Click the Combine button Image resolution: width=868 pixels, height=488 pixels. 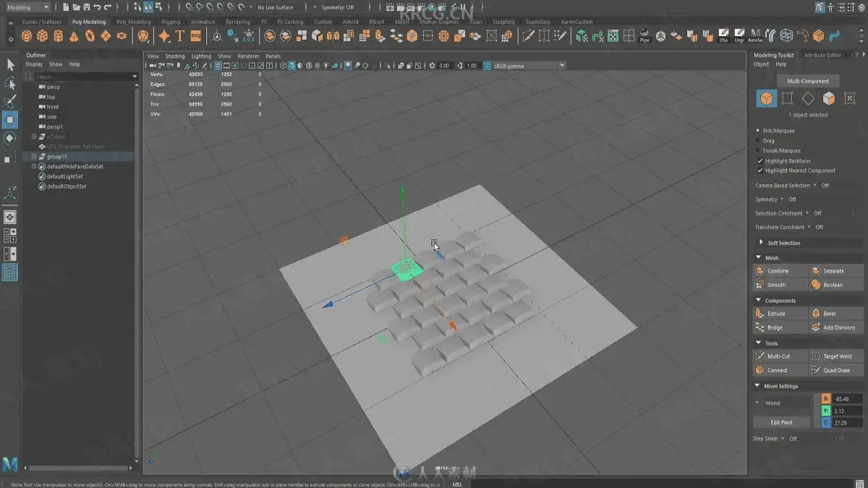[x=780, y=271]
